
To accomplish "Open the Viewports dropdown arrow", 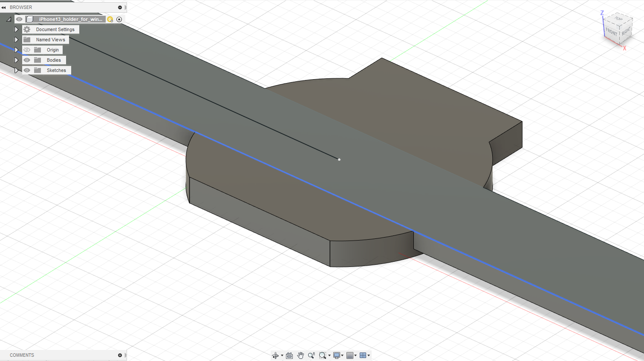I will pos(369,355).
